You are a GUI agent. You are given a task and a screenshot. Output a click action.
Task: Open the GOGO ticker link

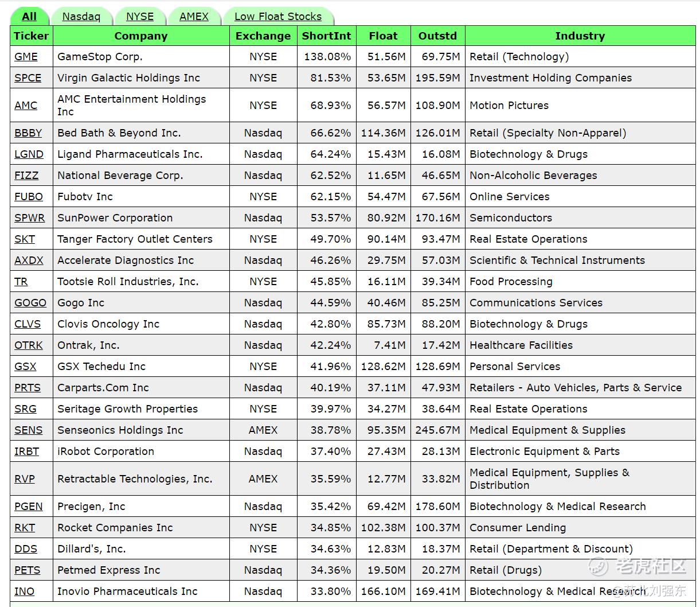(x=30, y=303)
